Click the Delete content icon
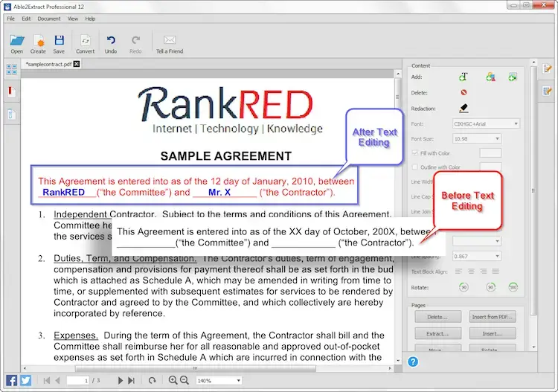This screenshot has width=558, height=392. pos(464,92)
